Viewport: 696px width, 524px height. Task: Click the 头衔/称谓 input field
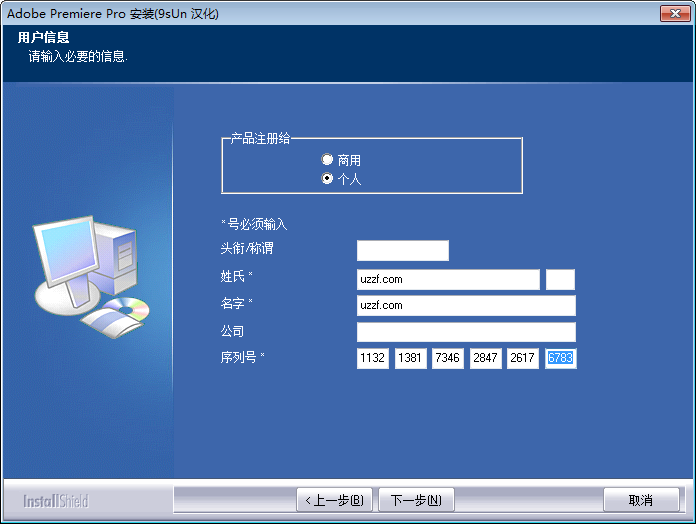(403, 251)
